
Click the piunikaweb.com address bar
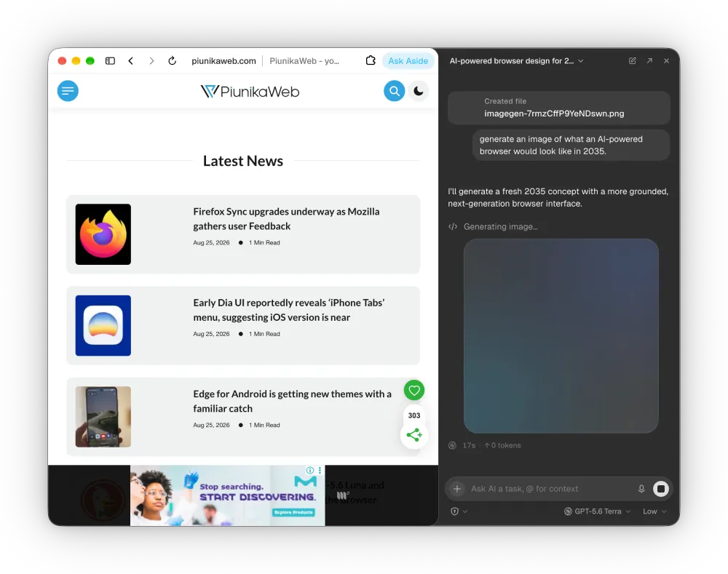pyautogui.click(x=223, y=61)
